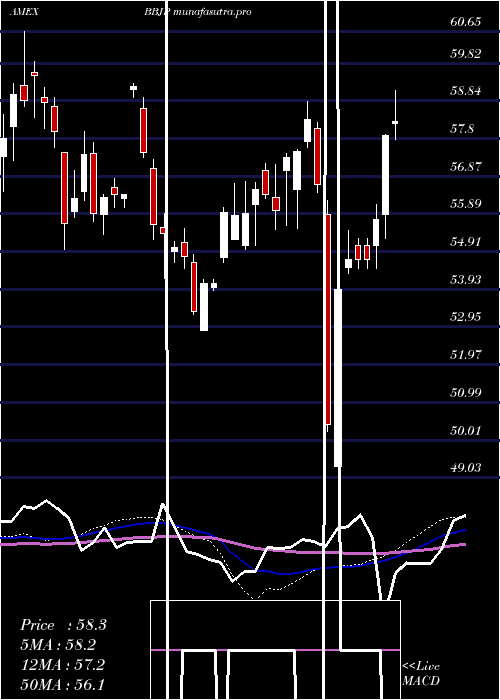500x700 pixels.
Task: Click the 12MA : 57.2 value
Action: 62,665
